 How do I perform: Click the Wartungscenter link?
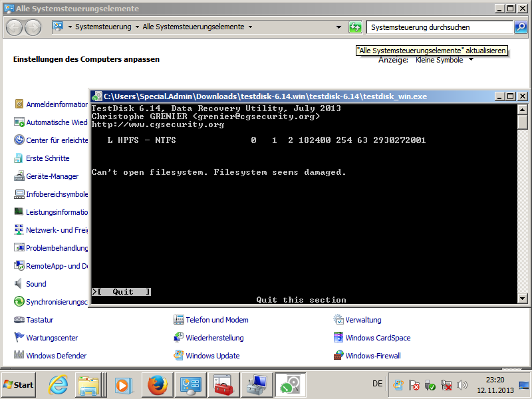pos(52,338)
